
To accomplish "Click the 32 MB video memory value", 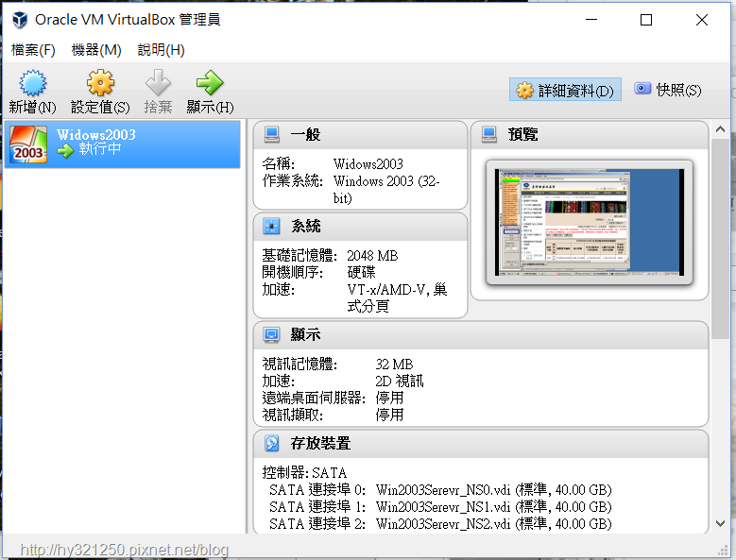I will click(394, 365).
